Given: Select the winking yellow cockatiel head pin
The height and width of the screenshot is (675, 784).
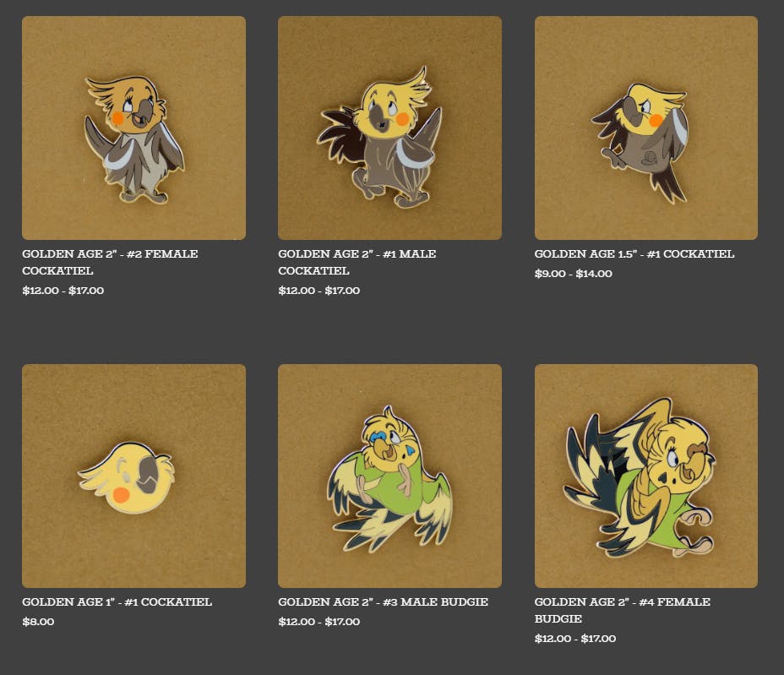Looking at the screenshot, I should (x=133, y=476).
